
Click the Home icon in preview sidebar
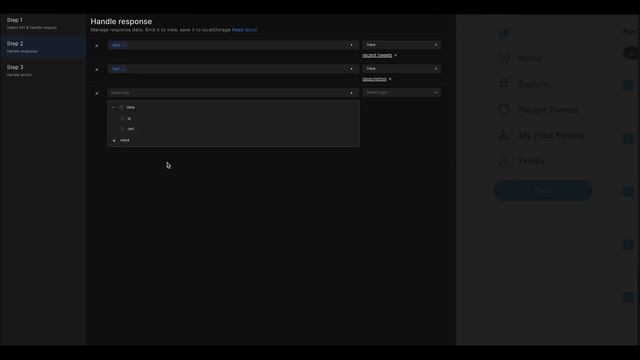coord(504,59)
